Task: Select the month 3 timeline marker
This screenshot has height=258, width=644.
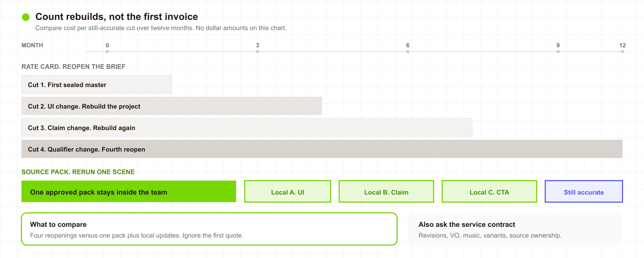Action: click(x=258, y=51)
